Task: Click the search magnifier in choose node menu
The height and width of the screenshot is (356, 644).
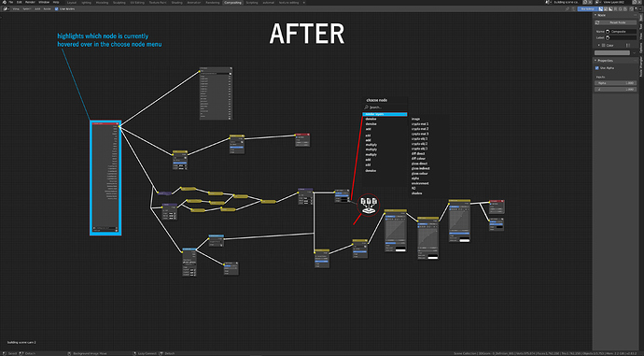Action: point(367,107)
